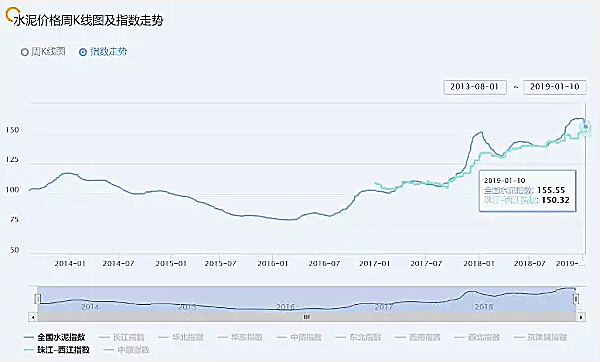Click the tooltip date 2019-01-10
Image resolution: width=600 pixels, height=362 pixels.
click(505, 180)
